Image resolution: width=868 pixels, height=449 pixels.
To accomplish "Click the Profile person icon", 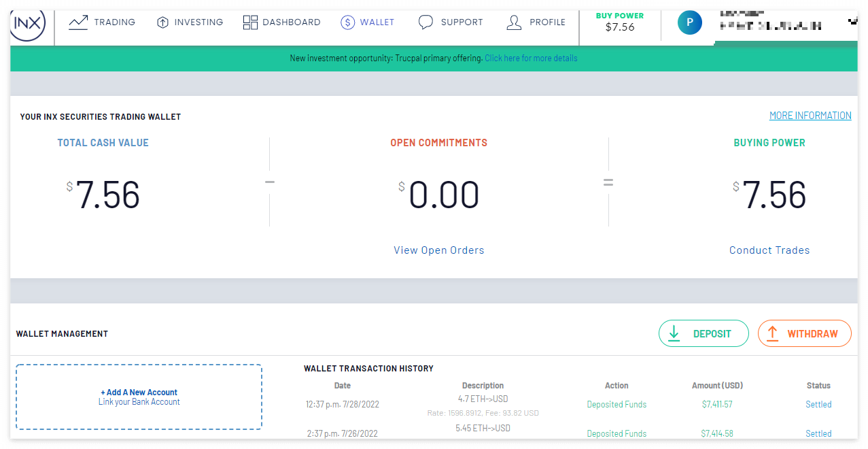I will (514, 22).
